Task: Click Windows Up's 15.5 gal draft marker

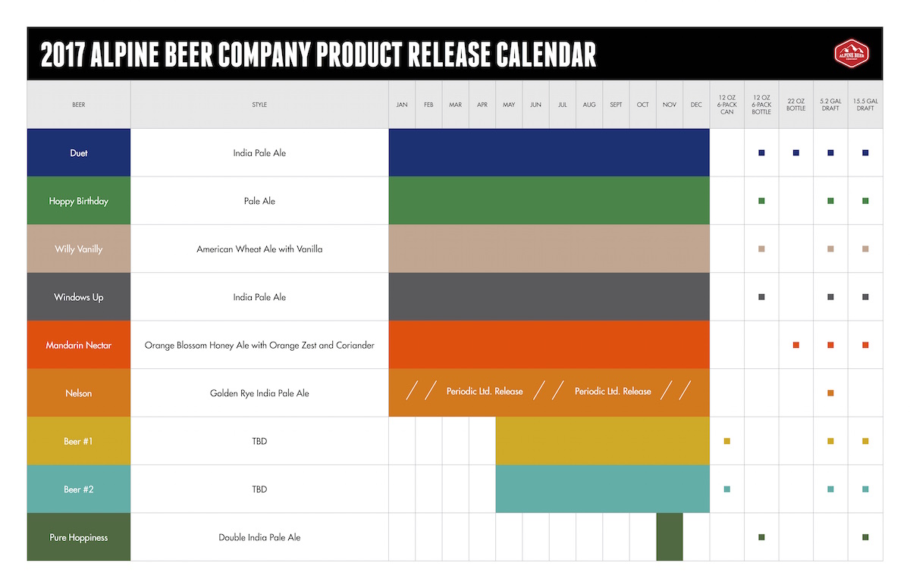Action: 865,297
